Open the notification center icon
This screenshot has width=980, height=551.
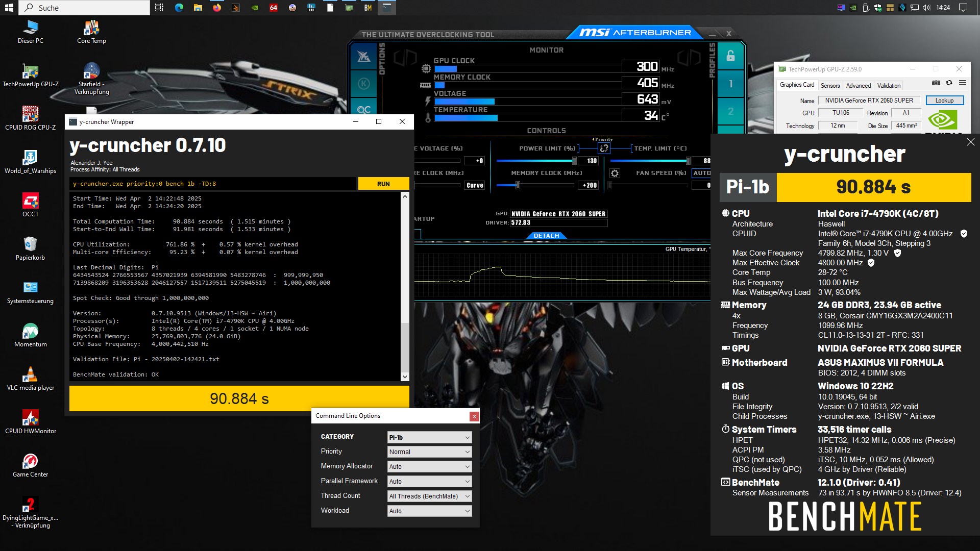pyautogui.click(x=963, y=8)
